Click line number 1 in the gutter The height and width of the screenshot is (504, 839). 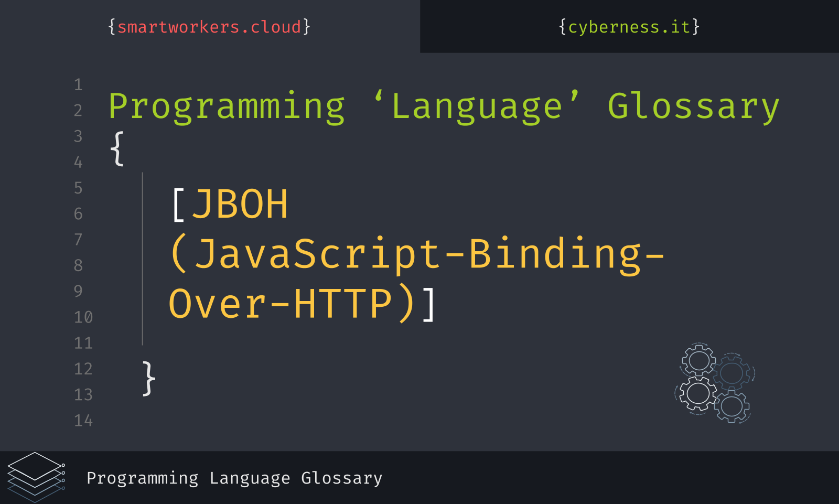(78, 84)
